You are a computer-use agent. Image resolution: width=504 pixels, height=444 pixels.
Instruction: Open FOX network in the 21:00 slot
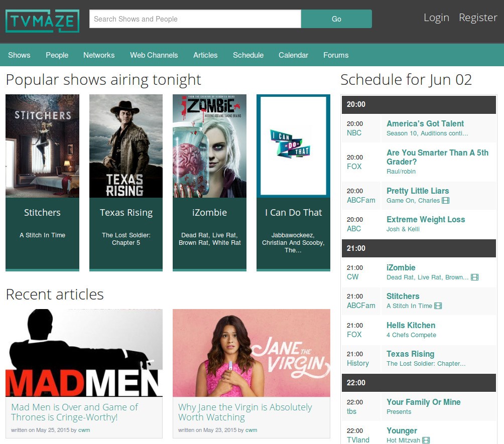[x=354, y=335]
